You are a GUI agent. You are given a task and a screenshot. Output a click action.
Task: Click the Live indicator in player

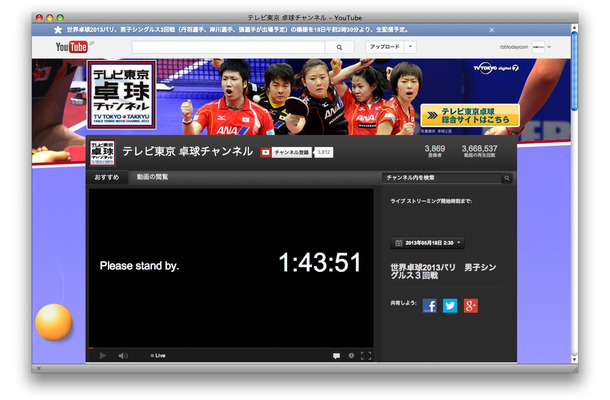(158, 355)
